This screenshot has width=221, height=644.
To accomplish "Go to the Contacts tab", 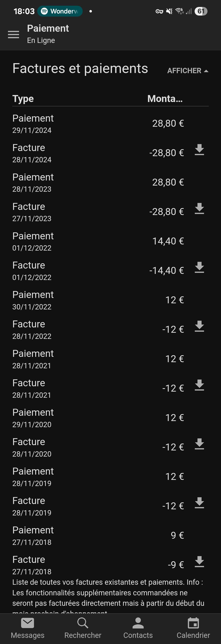I will (138, 628).
